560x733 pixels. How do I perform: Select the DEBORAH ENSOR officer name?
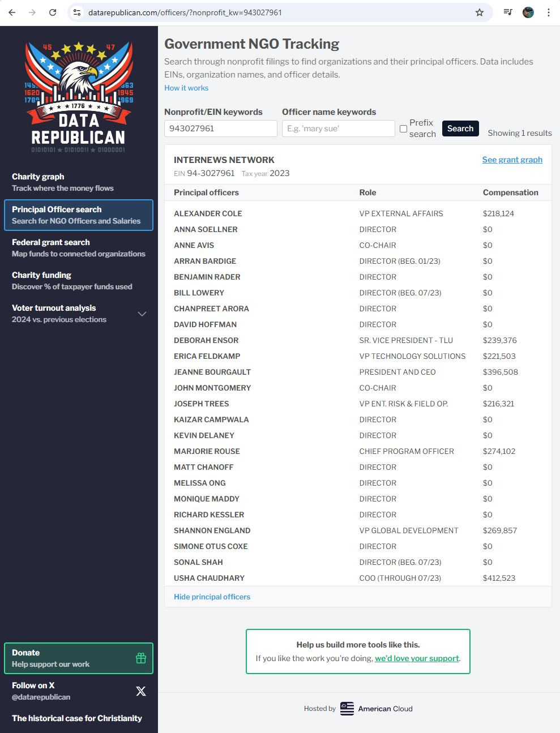pyautogui.click(x=206, y=340)
